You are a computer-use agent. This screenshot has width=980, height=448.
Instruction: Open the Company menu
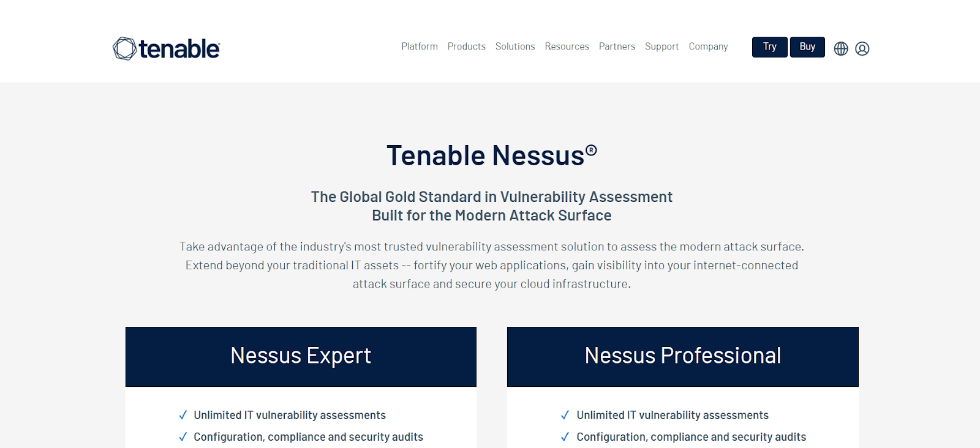click(708, 47)
